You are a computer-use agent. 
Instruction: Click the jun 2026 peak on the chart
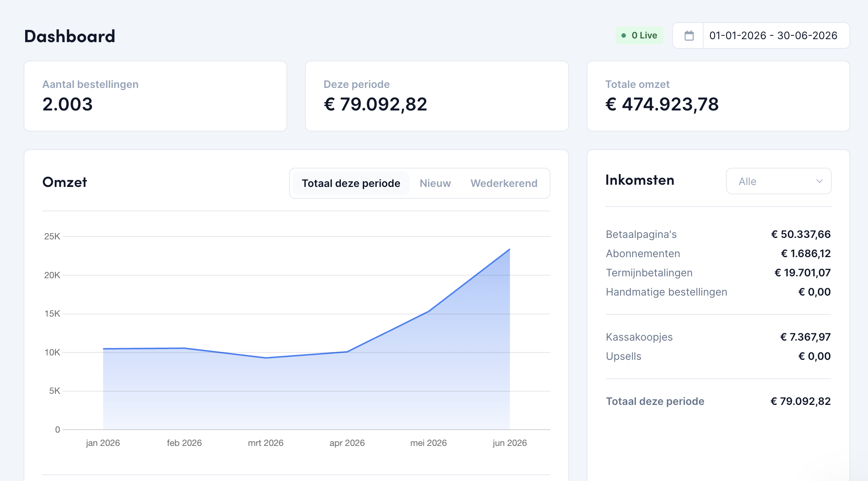tap(509, 249)
